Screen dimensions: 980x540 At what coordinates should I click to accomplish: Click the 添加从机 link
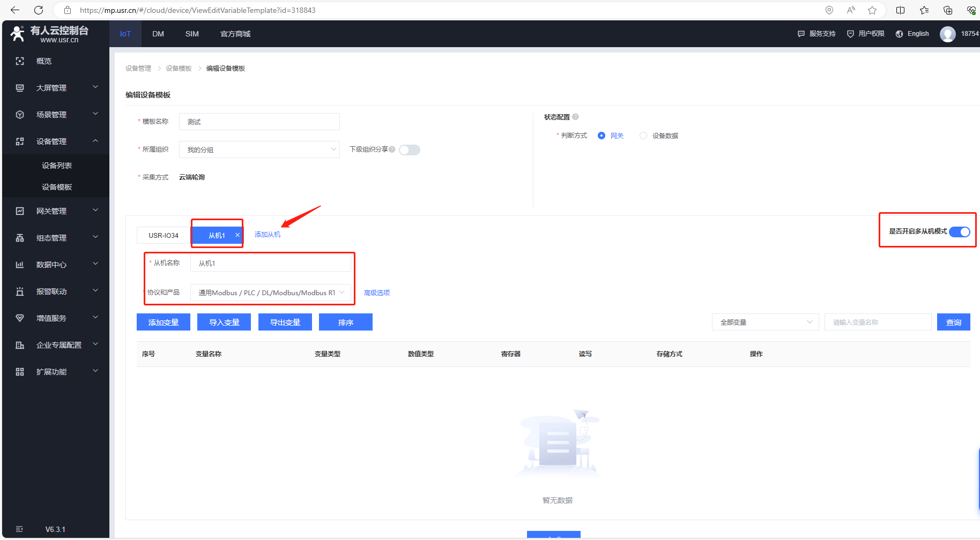click(x=268, y=235)
